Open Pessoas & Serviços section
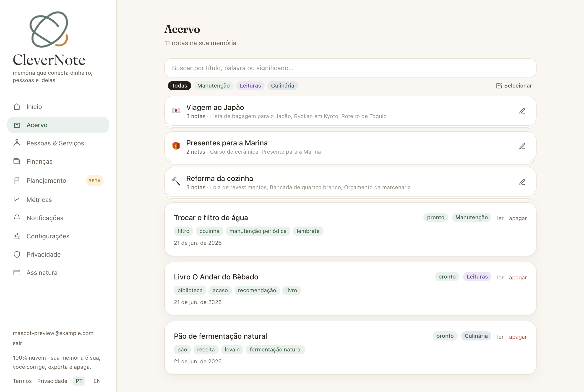 (58, 143)
